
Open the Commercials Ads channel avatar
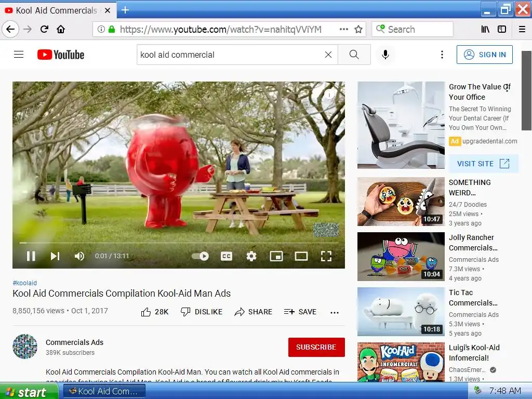pos(25,347)
